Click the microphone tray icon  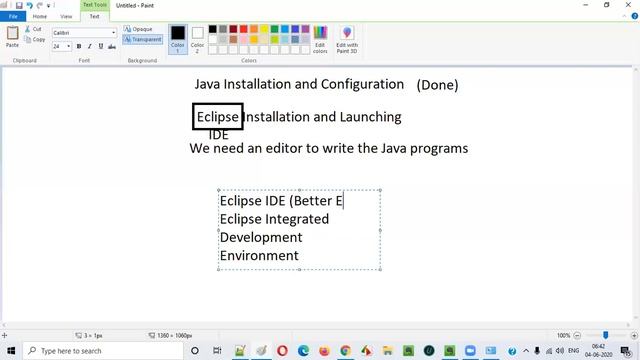(537, 351)
